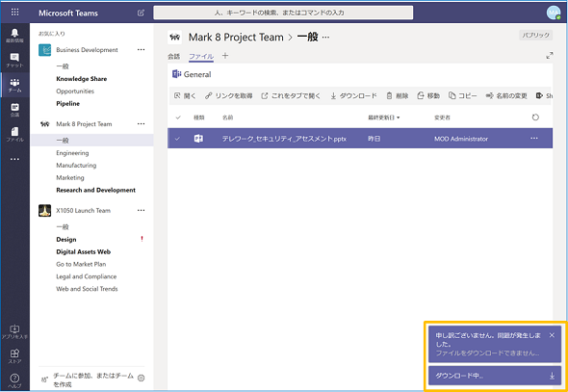Open manage teams gear icon
The height and width of the screenshot is (392, 568).
(142, 378)
